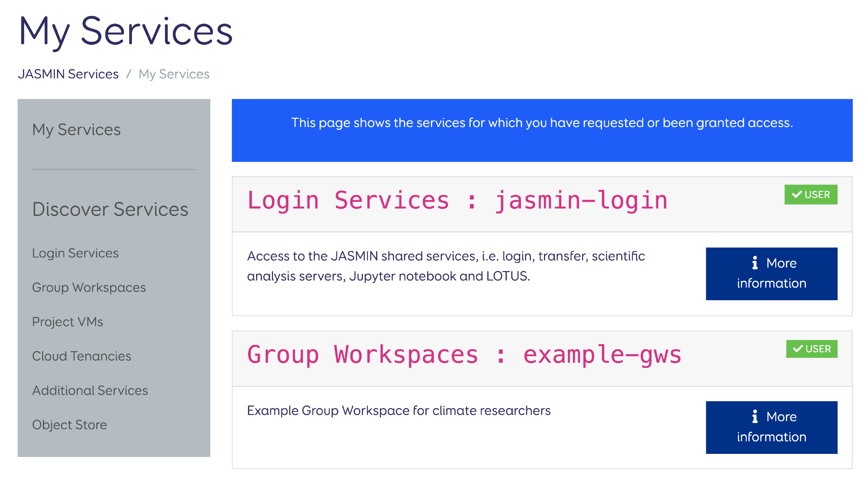Click the checkmark icon in jasmin-login USER badge
This screenshot has width=868, height=483.
coord(798,194)
